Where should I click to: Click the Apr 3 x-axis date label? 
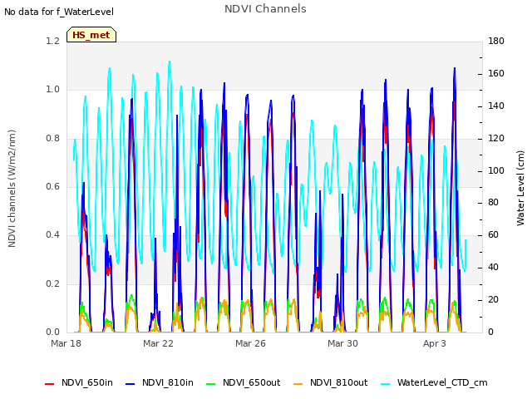pos(435,343)
